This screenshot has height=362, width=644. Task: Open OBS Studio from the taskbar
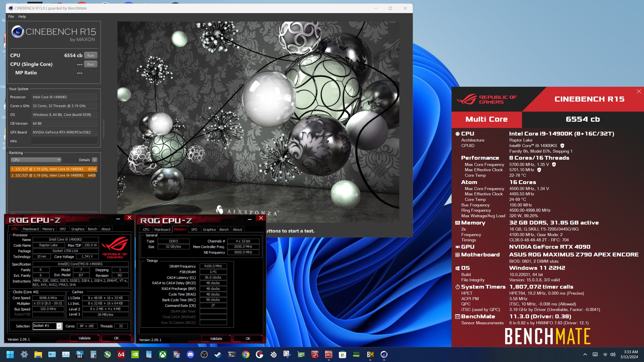click(204, 354)
